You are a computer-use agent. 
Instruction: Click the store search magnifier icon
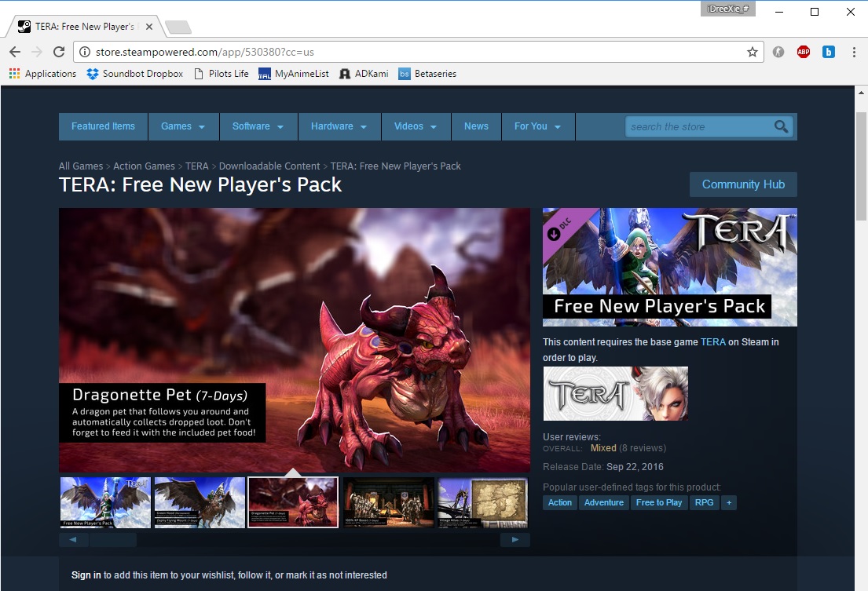(x=781, y=126)
